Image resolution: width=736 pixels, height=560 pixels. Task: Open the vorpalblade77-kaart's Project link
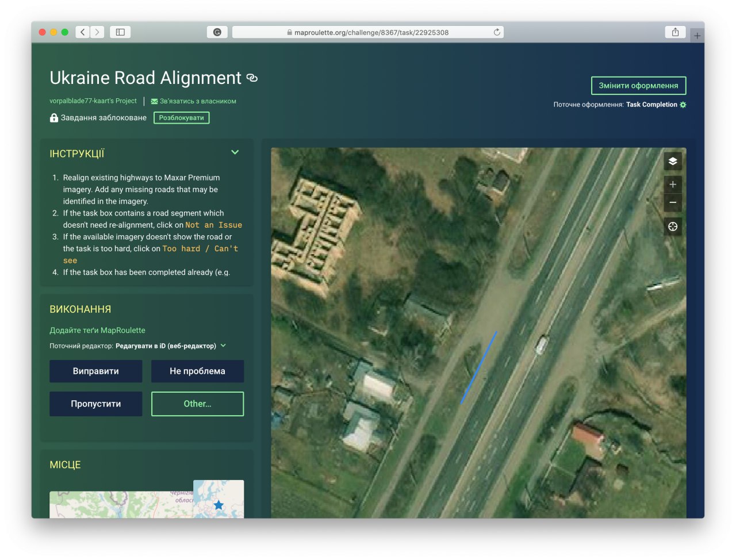click(x=93, y=101)
